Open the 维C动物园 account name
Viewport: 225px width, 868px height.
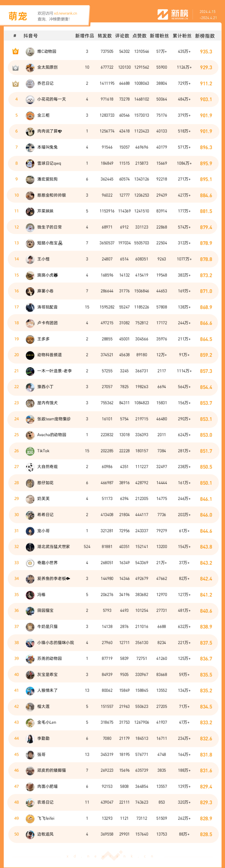(x=47, y=52)
